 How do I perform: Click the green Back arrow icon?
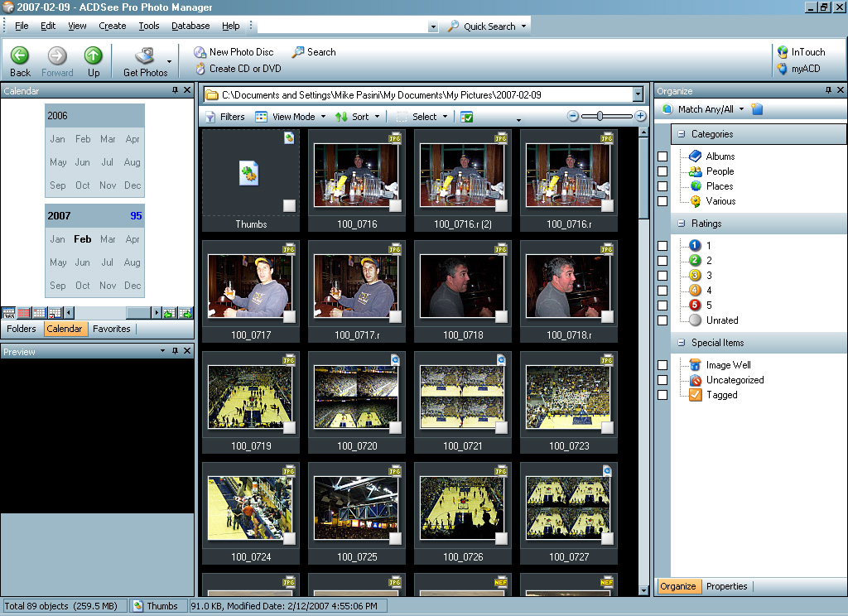tap(20, 56)
